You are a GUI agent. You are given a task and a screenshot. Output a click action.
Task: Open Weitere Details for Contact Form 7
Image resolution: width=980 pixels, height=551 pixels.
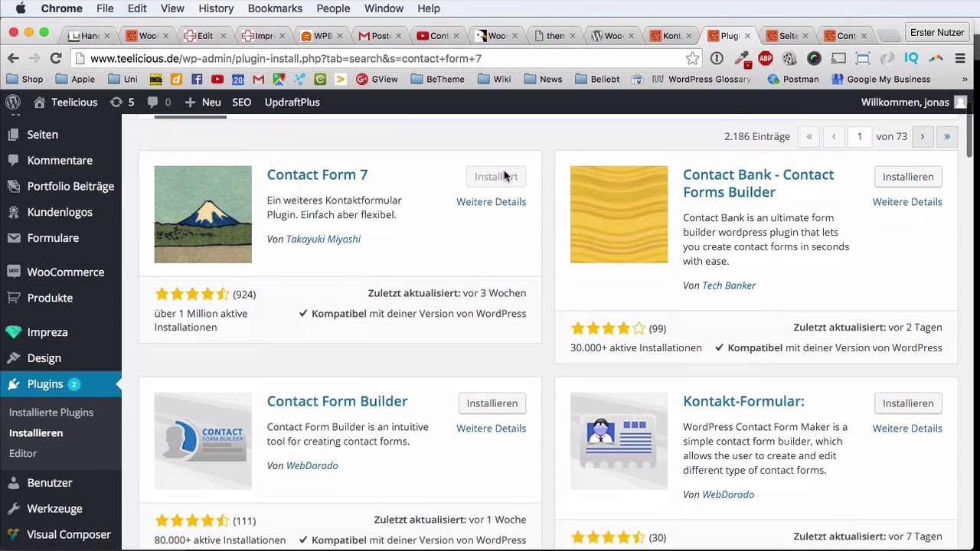point(492,202)
